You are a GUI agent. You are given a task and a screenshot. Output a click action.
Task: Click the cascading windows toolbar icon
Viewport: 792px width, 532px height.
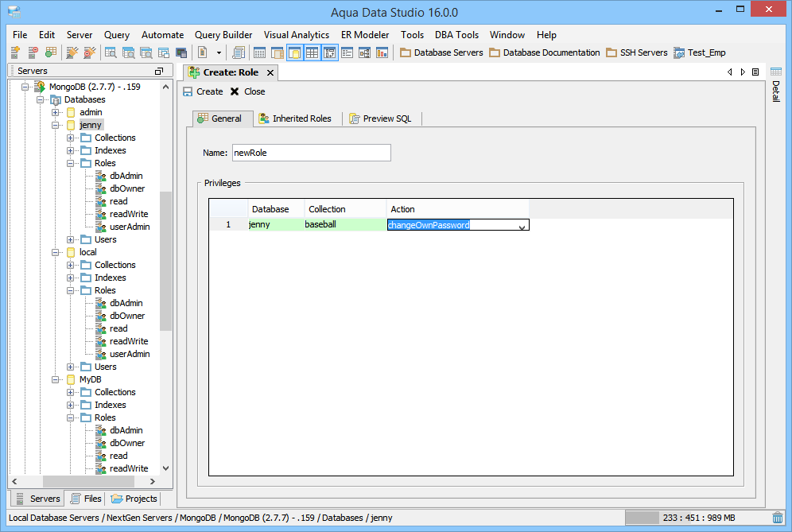164,52
